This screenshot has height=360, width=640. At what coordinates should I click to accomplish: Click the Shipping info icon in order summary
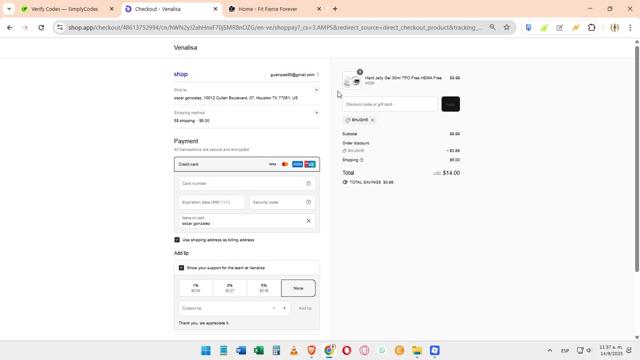coord(362,160)
